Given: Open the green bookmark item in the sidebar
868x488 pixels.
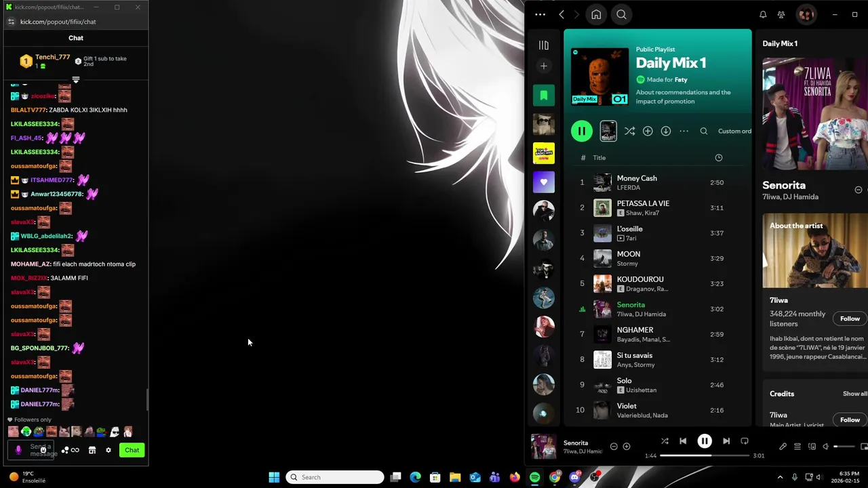Looking at the screenshot, I should point(543,96).
